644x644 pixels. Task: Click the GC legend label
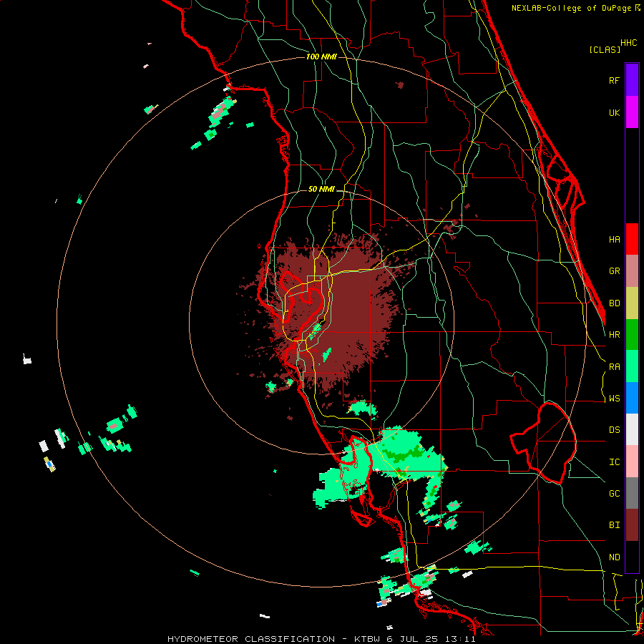(615, 494)
